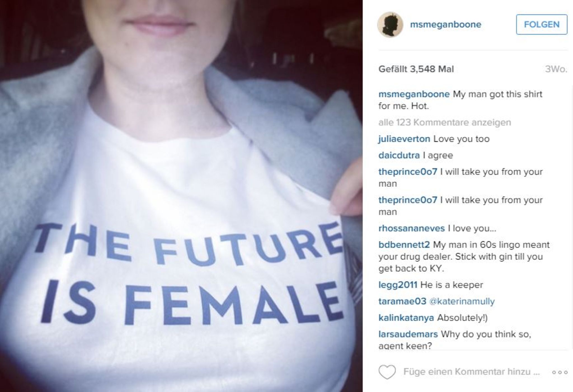Open bdbennett2 commenter profile
The image size is (573, 392).
(x=404, y=245)
